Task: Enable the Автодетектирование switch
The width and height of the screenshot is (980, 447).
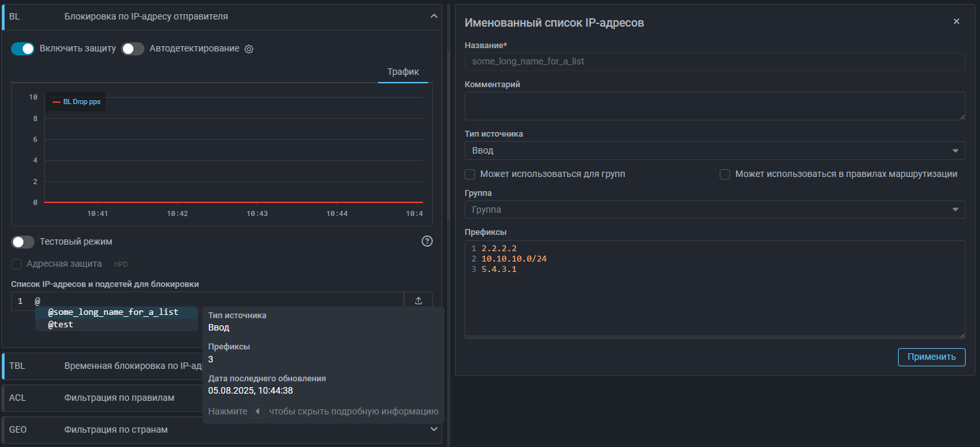Action: 133,49
